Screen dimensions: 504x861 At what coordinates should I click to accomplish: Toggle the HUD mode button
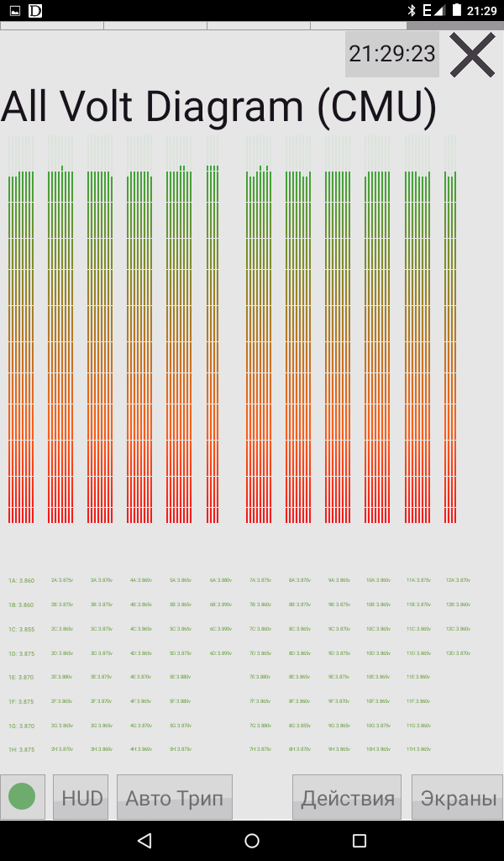click(x=81, y=797)
